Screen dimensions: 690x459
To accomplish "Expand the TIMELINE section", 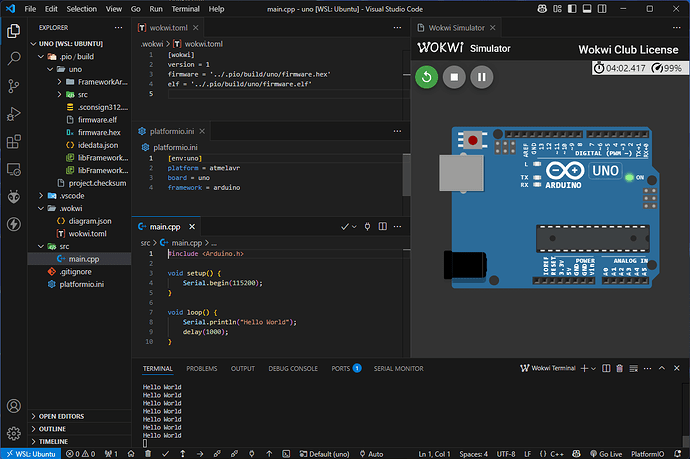I will tap(80, 441).
